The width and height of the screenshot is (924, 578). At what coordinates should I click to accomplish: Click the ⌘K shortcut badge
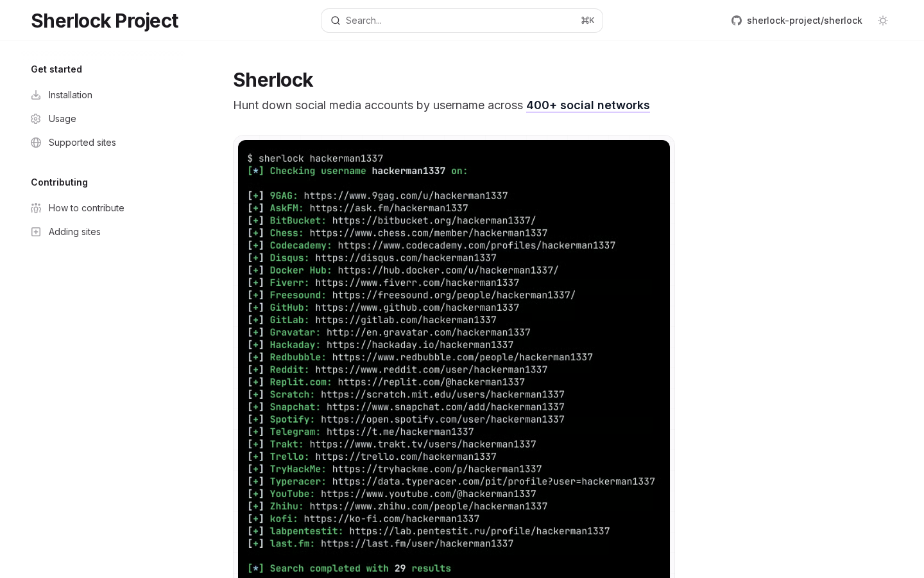pyautogui.click(x=588, y=21)
